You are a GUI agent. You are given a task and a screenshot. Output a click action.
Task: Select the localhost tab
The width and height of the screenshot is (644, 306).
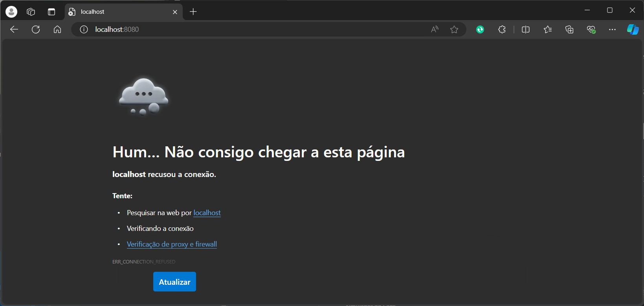pos(118,12)
